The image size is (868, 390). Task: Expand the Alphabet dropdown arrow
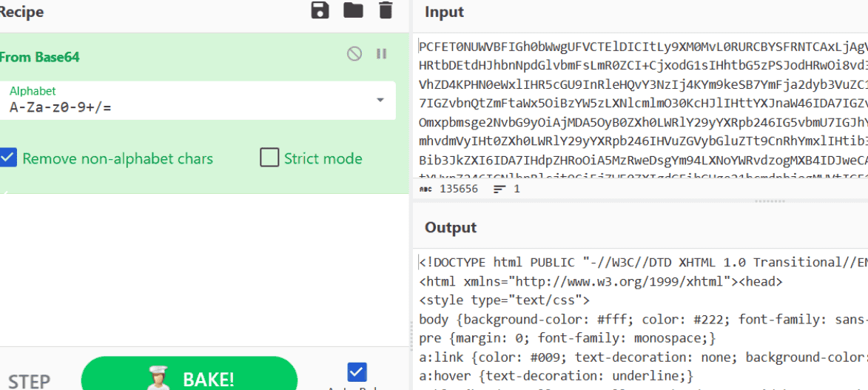click(380, 101)
